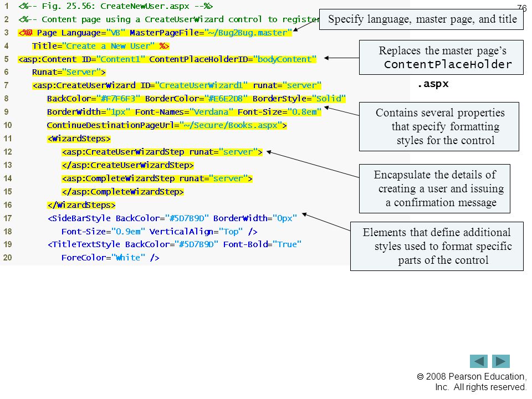The image size is (532, 399).
Task: Click the line 2 comment about CreateUserWizard control
Action: pos(169,19)
